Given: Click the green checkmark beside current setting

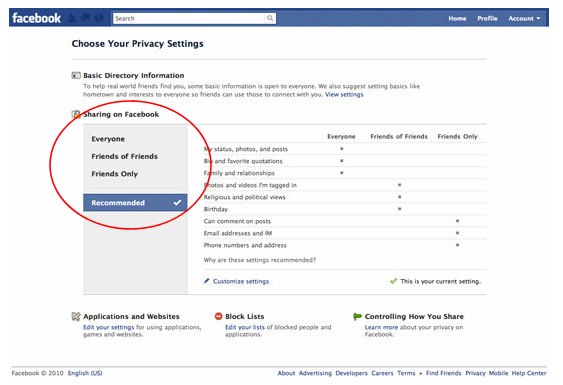Looking at the screenshot, I should (394, 281).
